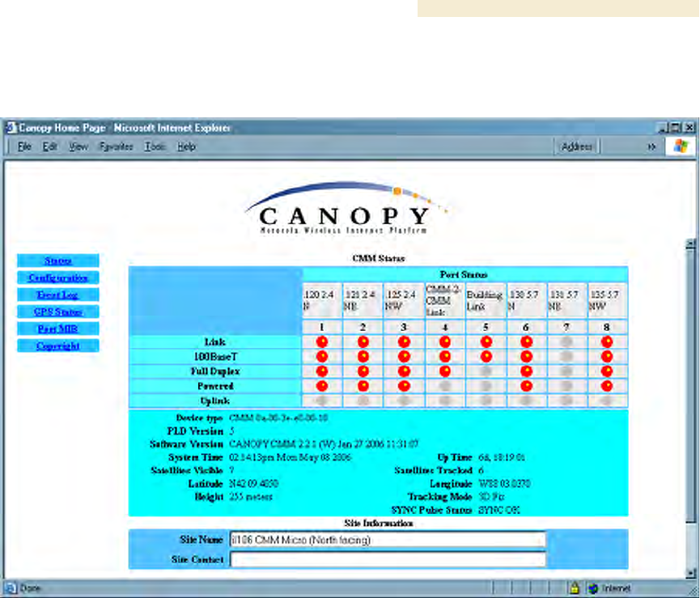Click the scrollbar down arrow
Image resolution: width=700 pixels, height=598 pixels.
tap(690, 573)
